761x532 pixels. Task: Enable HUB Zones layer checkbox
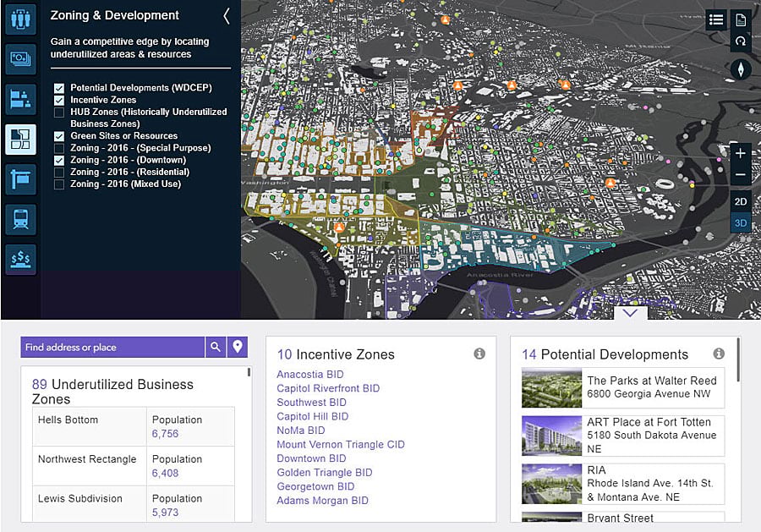[59, 112]
